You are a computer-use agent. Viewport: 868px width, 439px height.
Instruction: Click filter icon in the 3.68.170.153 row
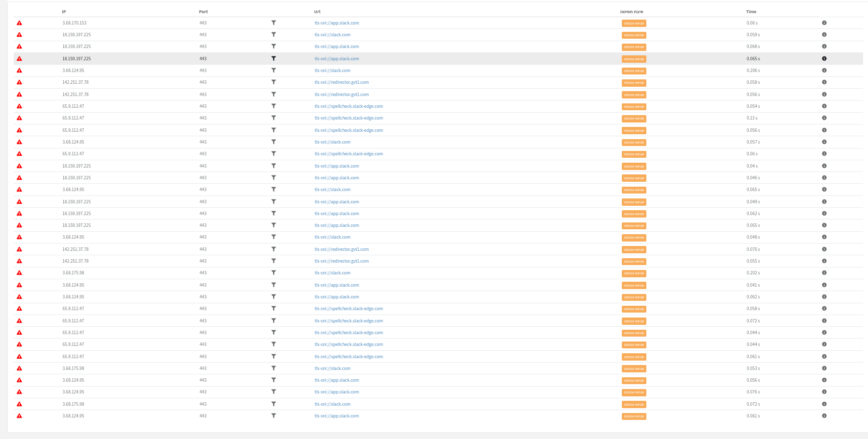(274, 23)
